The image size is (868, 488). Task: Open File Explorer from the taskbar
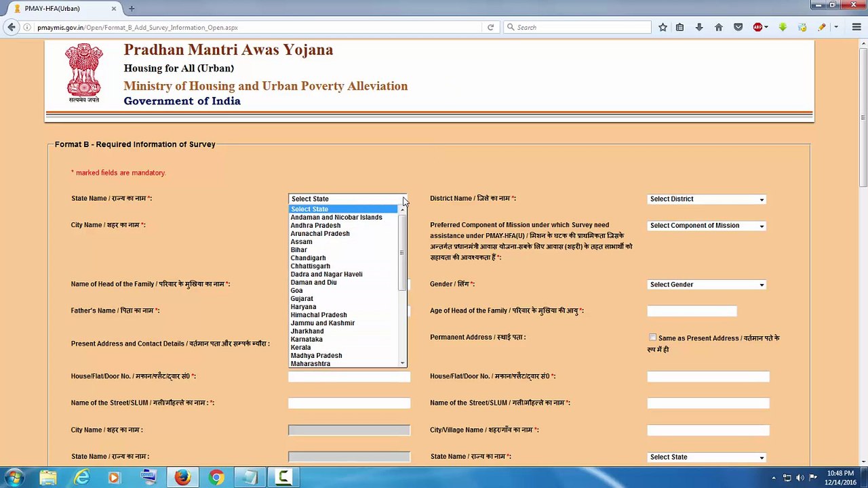tap(48, 478)
